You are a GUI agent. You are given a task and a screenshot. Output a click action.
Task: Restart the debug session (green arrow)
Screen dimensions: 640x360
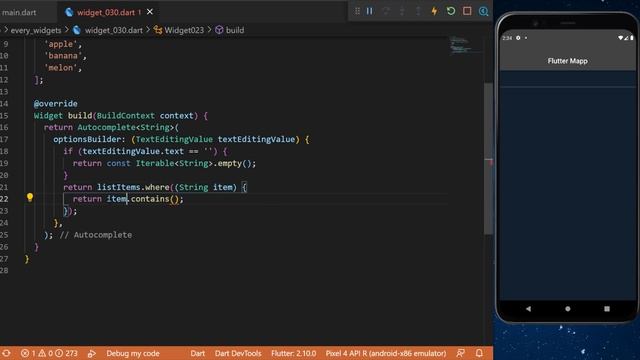coord(451,11)
